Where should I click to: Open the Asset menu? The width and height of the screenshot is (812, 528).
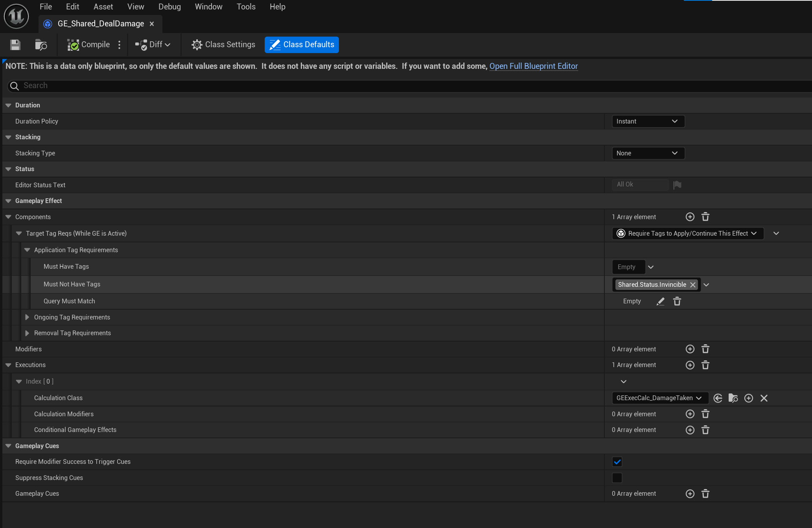pos(103,7)
